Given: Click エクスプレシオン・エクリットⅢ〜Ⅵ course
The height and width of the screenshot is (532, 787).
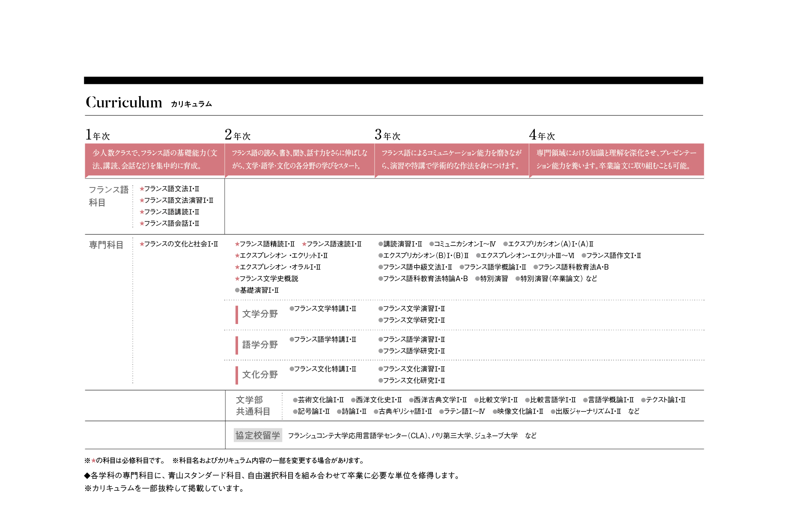Looking at the screenshot, I should [x=525, y=256].
